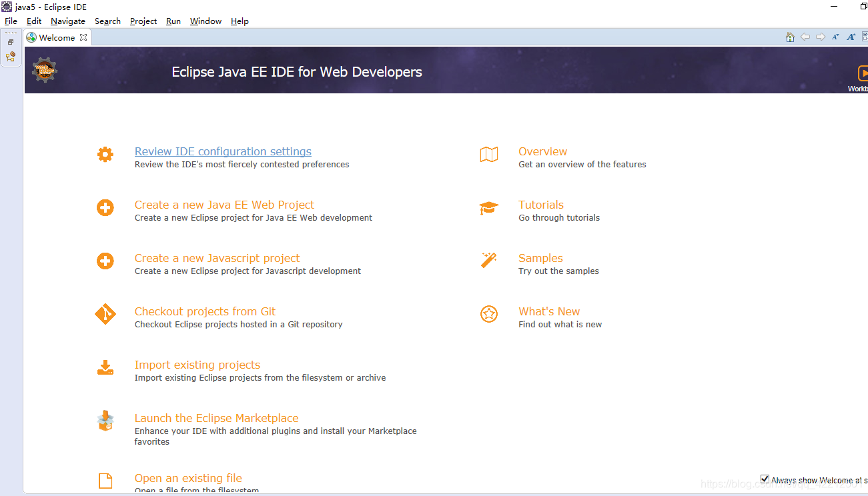Click text 'Go through tutorials'
This screenshot has width=868, height=496.
point(559,217)
